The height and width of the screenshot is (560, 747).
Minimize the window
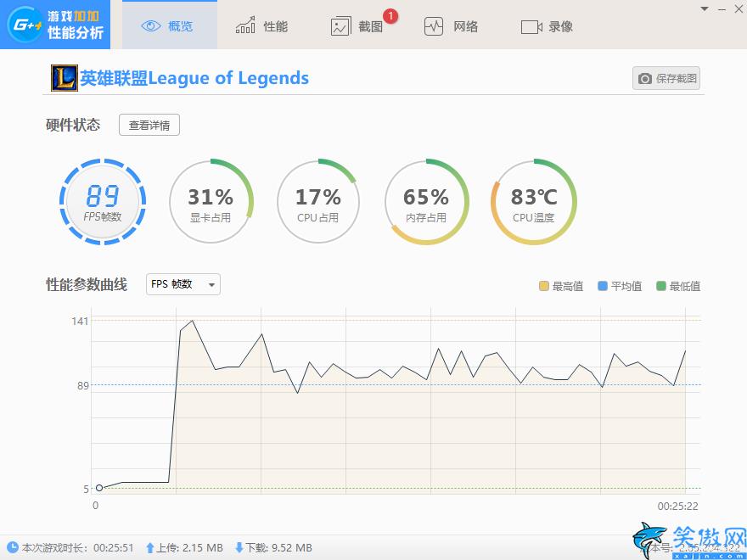coord(722,9)
